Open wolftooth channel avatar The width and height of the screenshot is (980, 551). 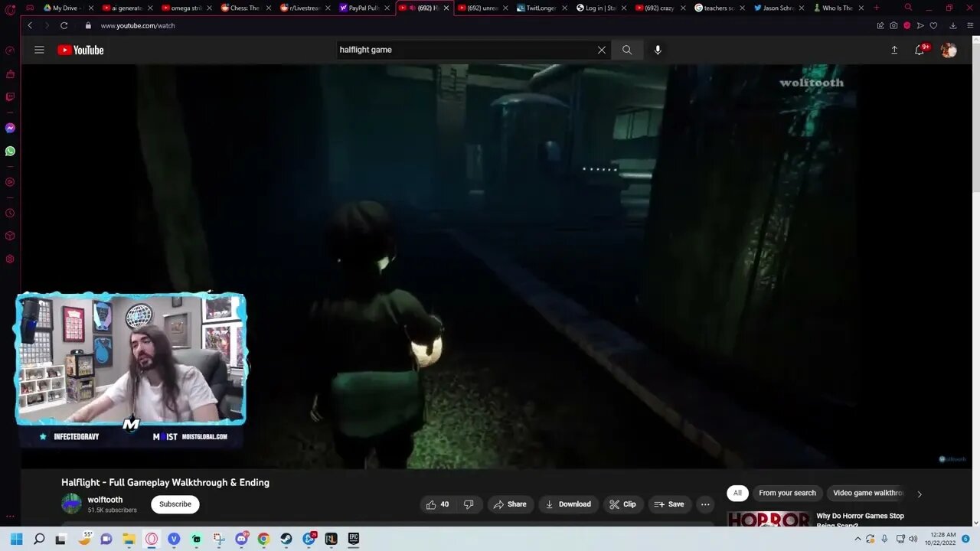(71, 504)
